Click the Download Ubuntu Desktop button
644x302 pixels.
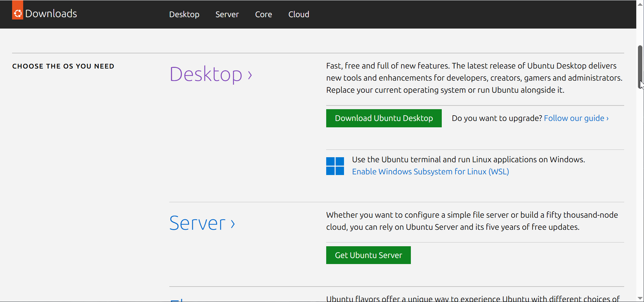pyautogui.click(x=384, y=118)
